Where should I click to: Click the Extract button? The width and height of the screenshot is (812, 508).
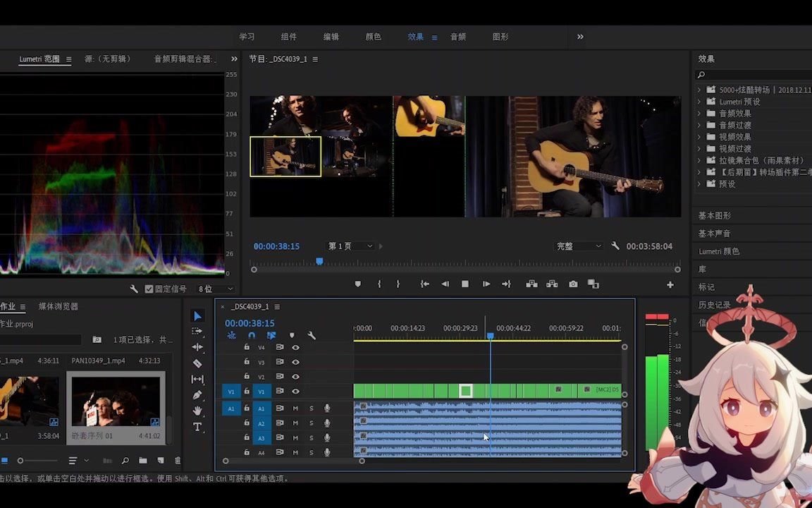[x=552, y=284]
